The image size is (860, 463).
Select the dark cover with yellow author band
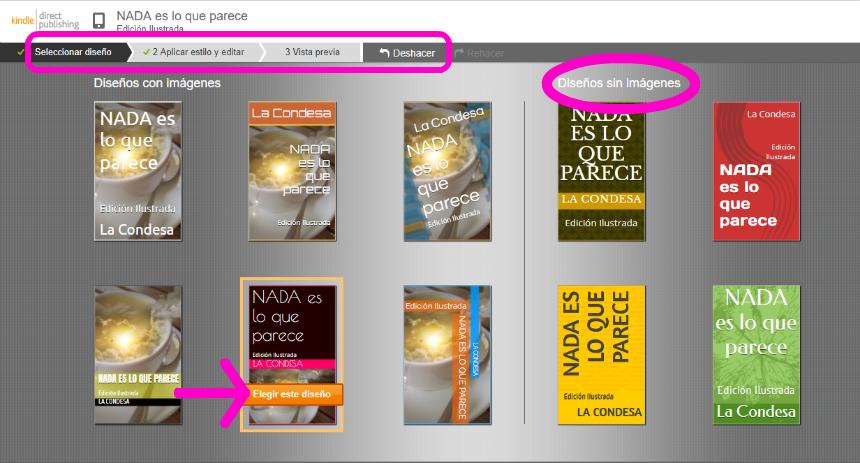[601, 171]
